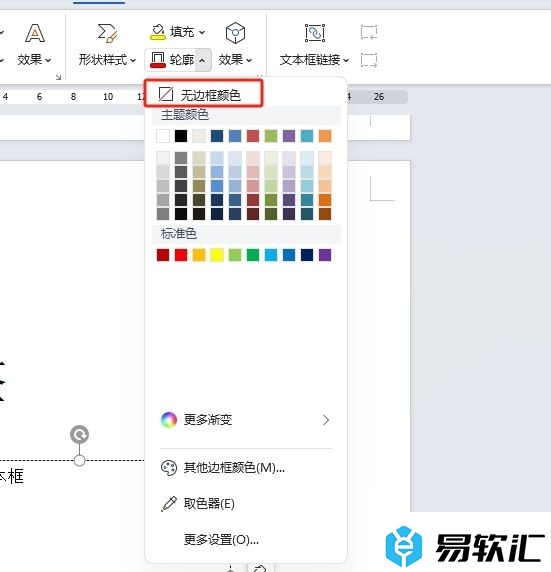Pick the orange theme color swatch

pyautogui.click(x=325, y=136)
